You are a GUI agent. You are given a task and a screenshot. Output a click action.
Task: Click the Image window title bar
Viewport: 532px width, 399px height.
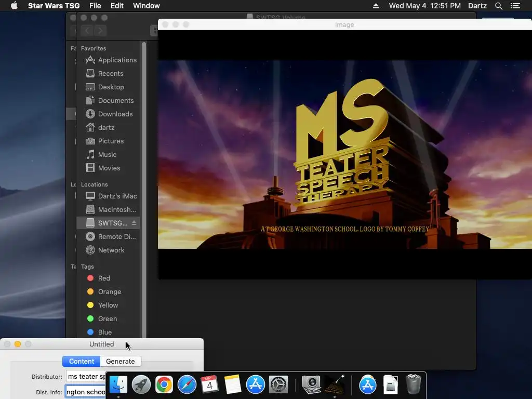coord(345,24)
